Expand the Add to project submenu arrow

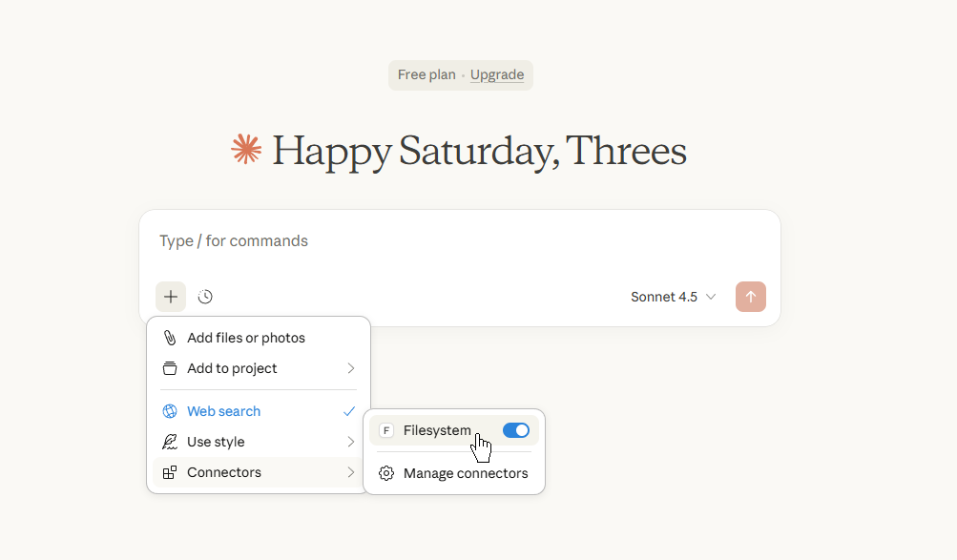[x=350, y=368]
